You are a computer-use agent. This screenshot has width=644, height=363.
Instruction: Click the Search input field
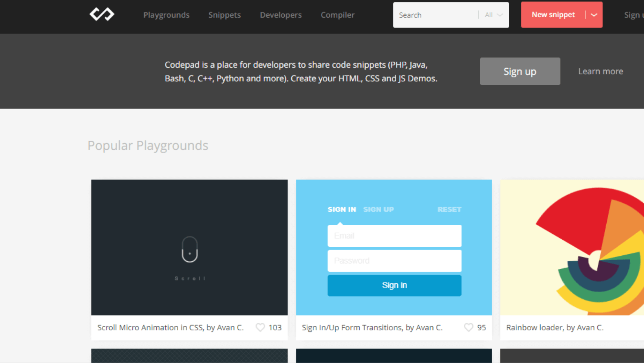click(436, 15)
